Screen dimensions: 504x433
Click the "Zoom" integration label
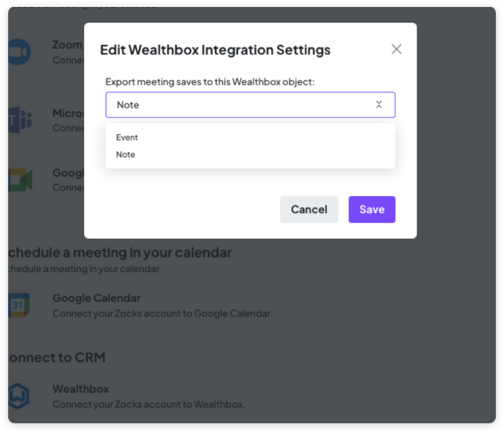click(66, 44)
